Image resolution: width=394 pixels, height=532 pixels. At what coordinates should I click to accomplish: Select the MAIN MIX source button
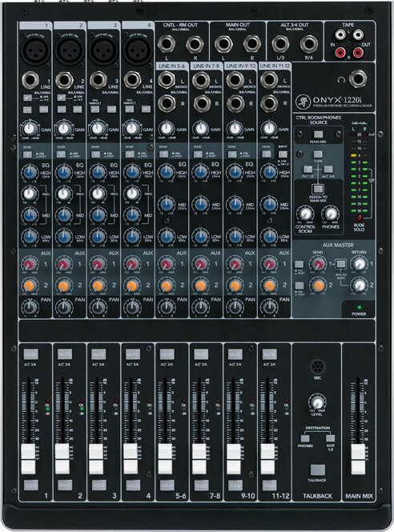point(318,134)
